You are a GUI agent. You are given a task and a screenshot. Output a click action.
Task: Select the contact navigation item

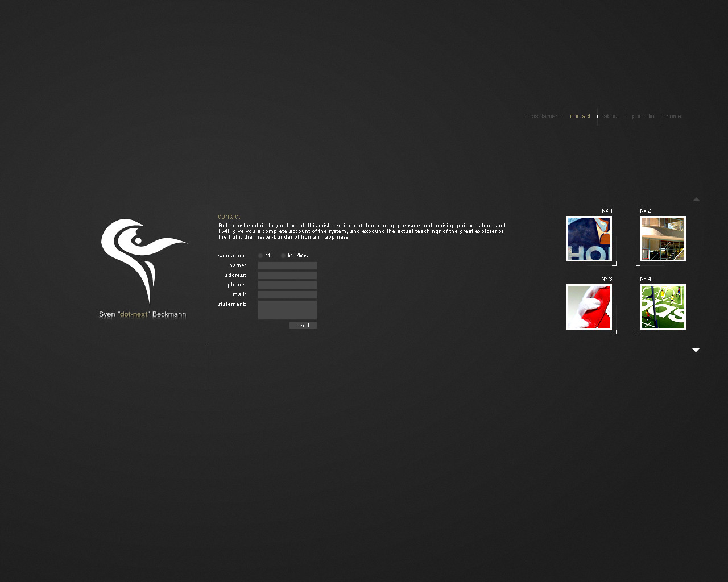coord(580,117)
